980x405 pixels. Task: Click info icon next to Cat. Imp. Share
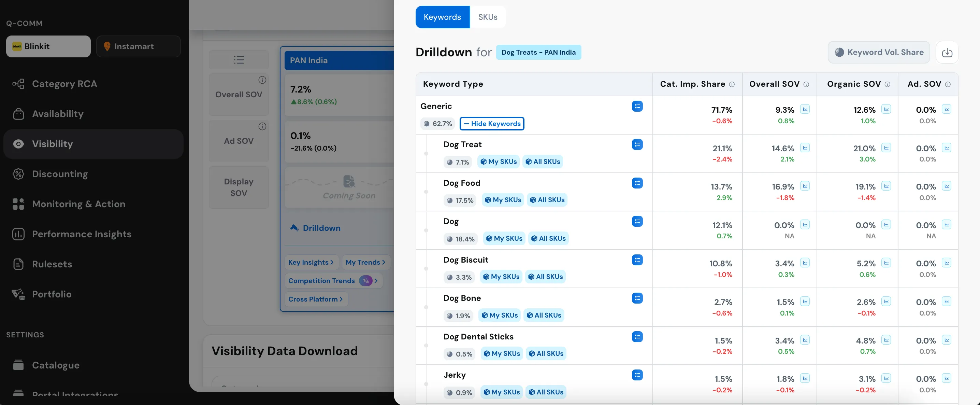pyautogui.click(x=732, y=84)
